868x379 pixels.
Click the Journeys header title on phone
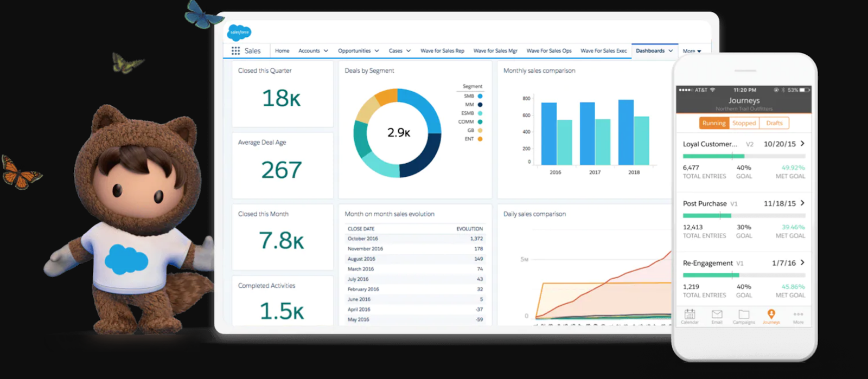point(744,100)
